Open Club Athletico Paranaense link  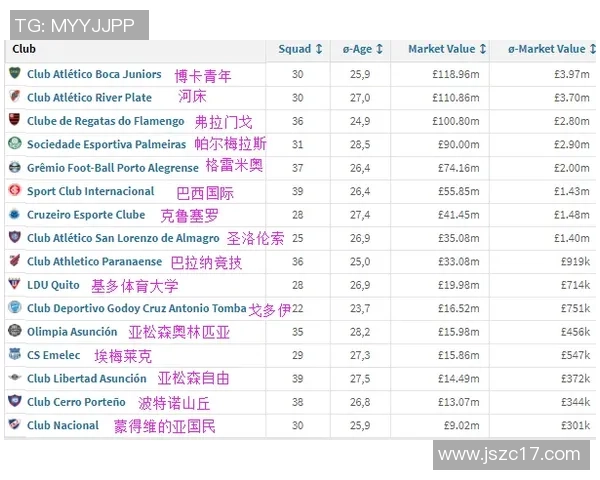[x=95, y=261]
